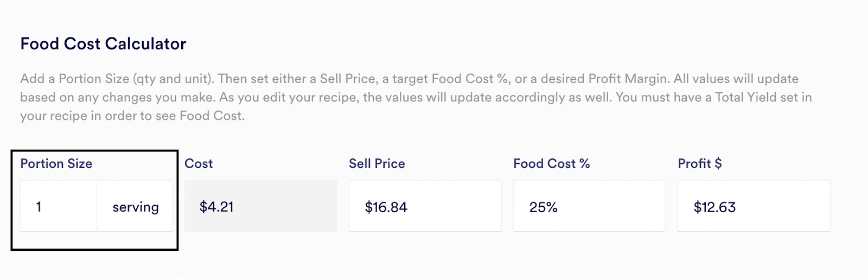Open the serving unit dropdown
Viewport: 868px width, 279px height.
point(135,206)
